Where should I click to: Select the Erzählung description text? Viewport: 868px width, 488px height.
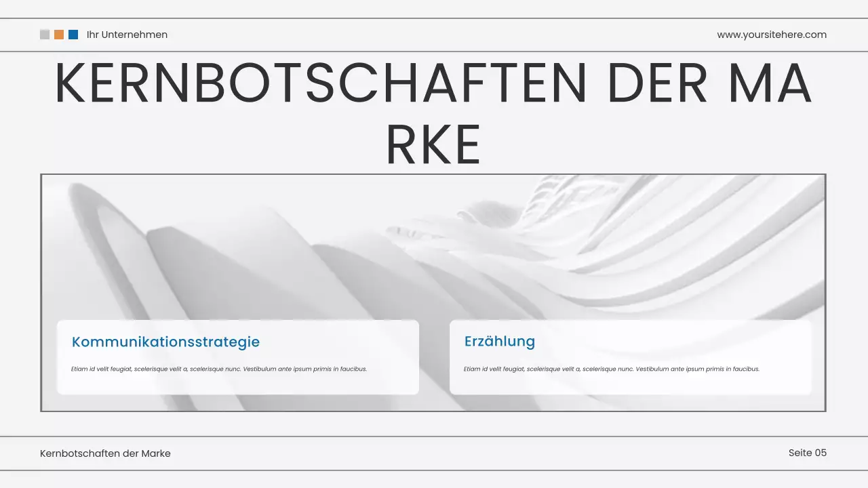[x=611, y=369]
